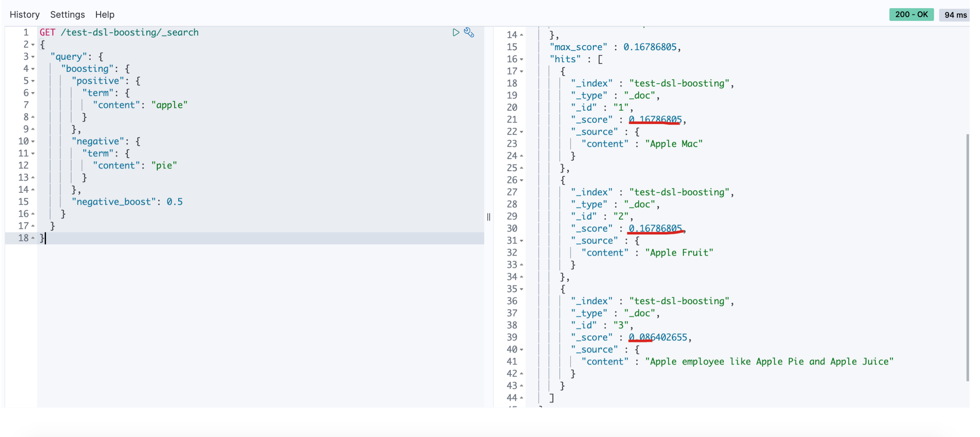
Task: Open the Help menu
Action: [x=105, y=14]
